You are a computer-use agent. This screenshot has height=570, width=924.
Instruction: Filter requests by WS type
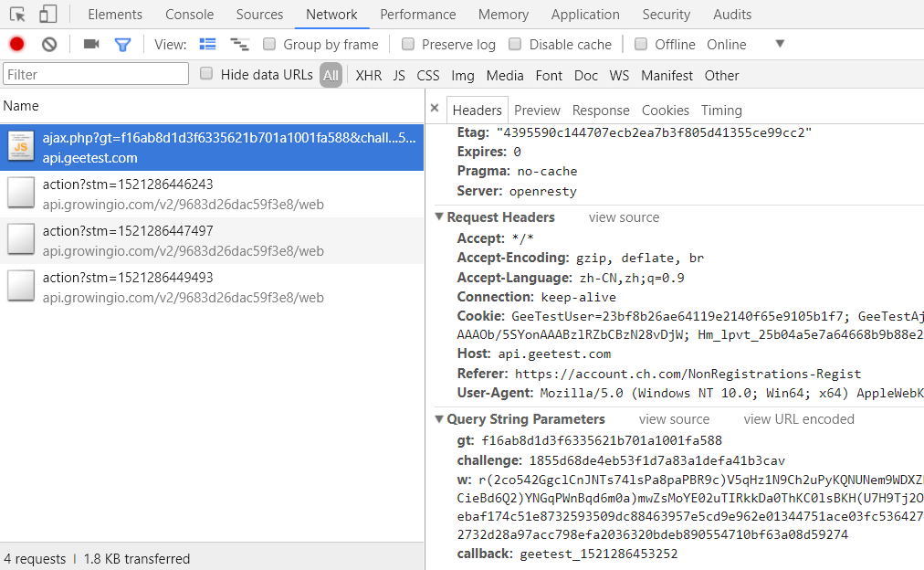point(619,76)
